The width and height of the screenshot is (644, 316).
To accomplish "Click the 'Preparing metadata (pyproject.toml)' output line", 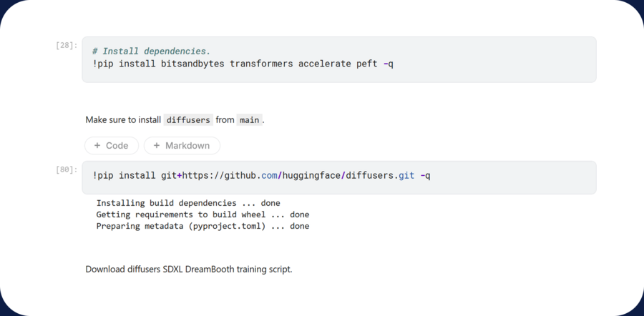I will pos(203,226).
